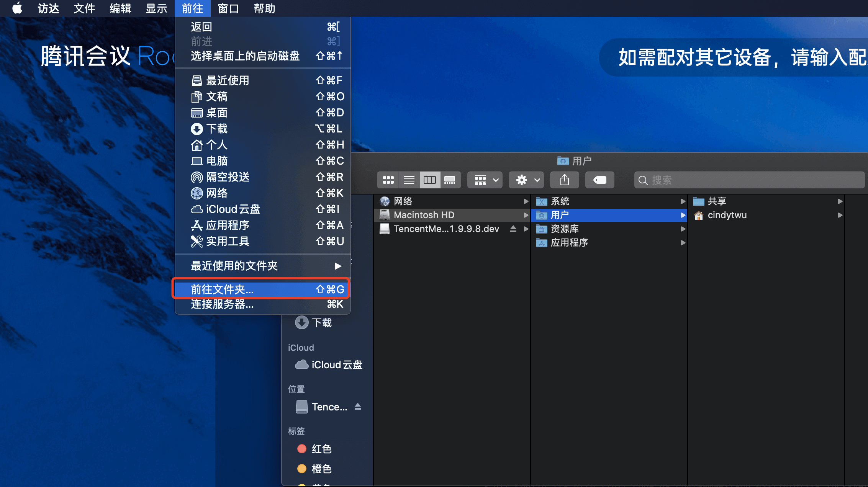
Task: Expand the 资源库 folder arrow
Action: click(x=683, y=229)
